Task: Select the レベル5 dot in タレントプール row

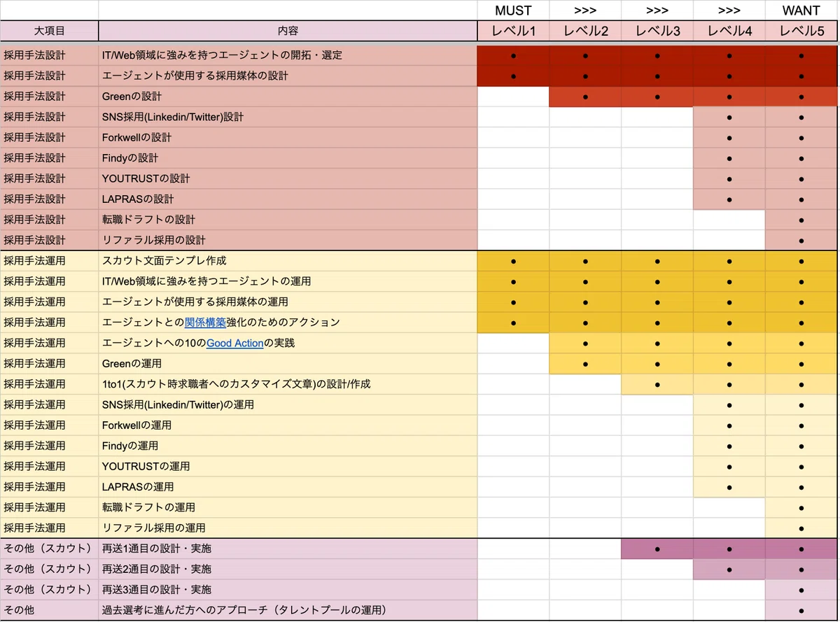Action: (x=801, y=611)
